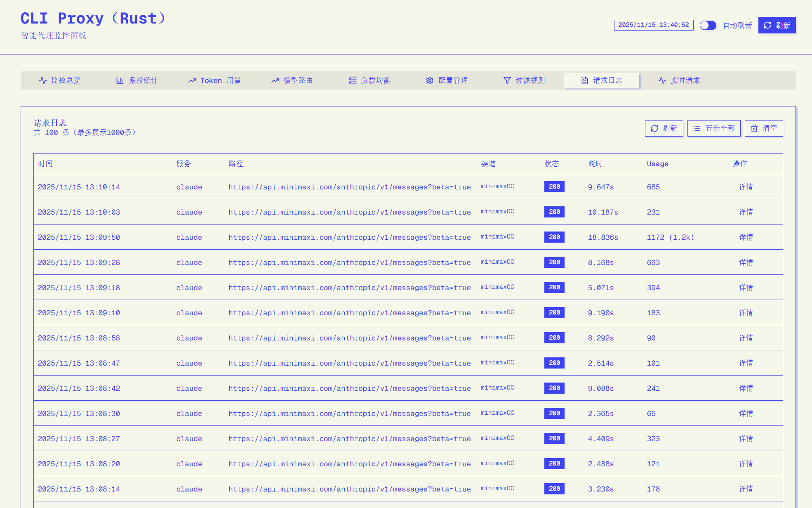
Task: Click the refresh icon in header 刷新 button
Action: [767, 25]
